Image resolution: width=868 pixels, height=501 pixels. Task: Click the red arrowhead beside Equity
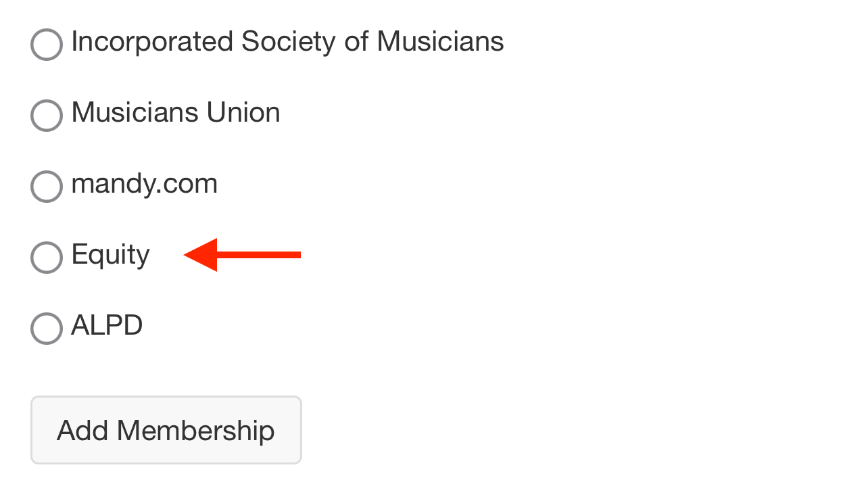(x=201, y=255)
